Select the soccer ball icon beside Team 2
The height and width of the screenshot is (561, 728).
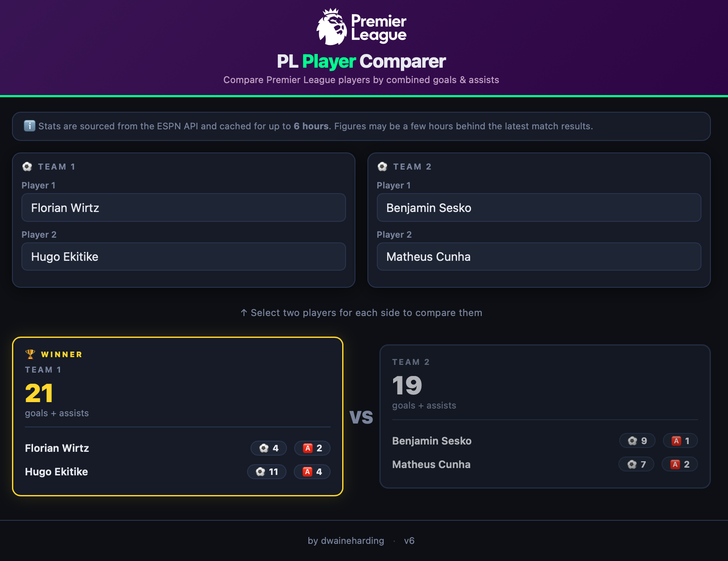(383, 166)
